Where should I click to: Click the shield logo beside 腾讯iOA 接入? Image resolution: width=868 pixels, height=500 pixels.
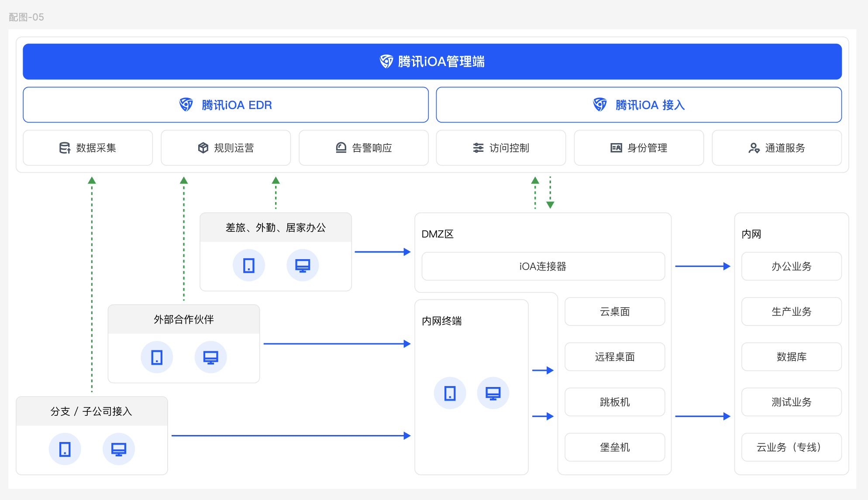coord(600,105)
